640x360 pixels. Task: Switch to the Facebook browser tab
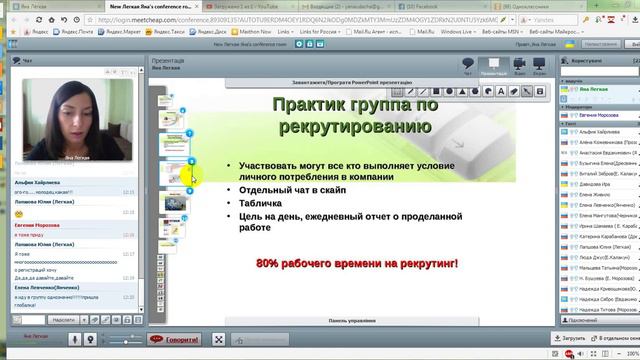(x=442, y=7)
